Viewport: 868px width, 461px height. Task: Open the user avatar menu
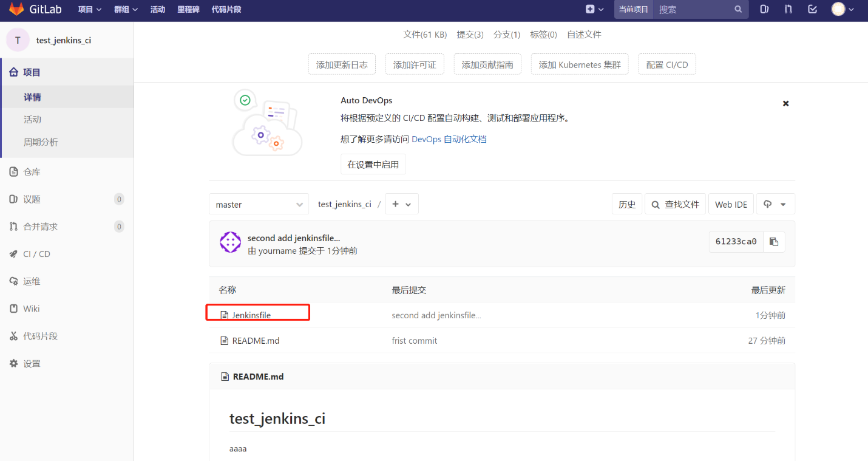pos(843,9)
